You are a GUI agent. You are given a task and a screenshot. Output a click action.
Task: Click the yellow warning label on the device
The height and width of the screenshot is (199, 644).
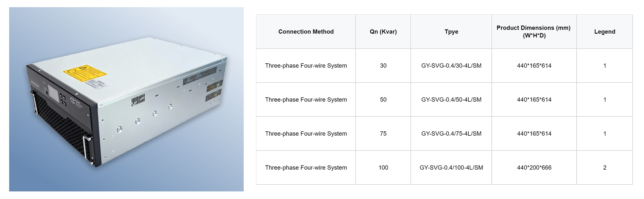click(85, 73)
